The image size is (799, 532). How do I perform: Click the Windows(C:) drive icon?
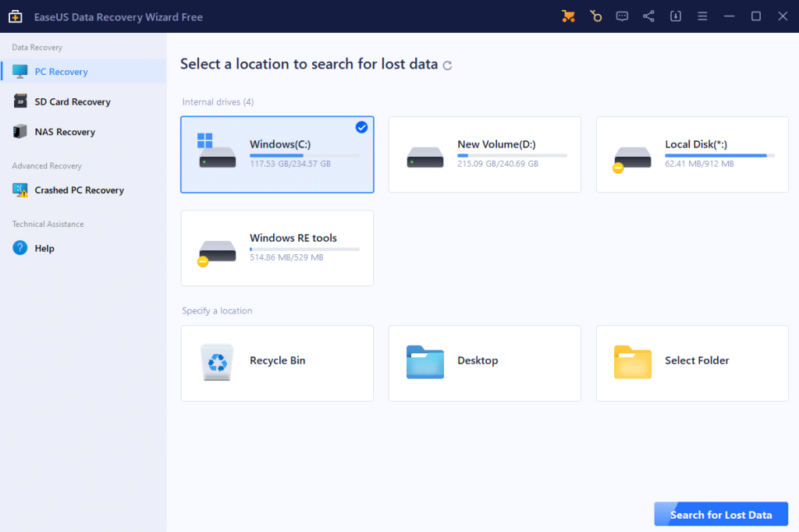[217, 151]
